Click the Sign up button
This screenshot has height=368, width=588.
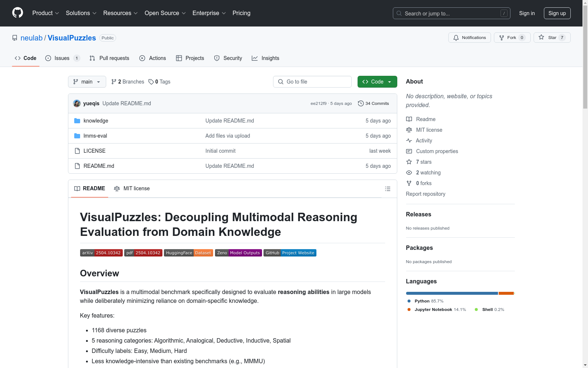557,13
